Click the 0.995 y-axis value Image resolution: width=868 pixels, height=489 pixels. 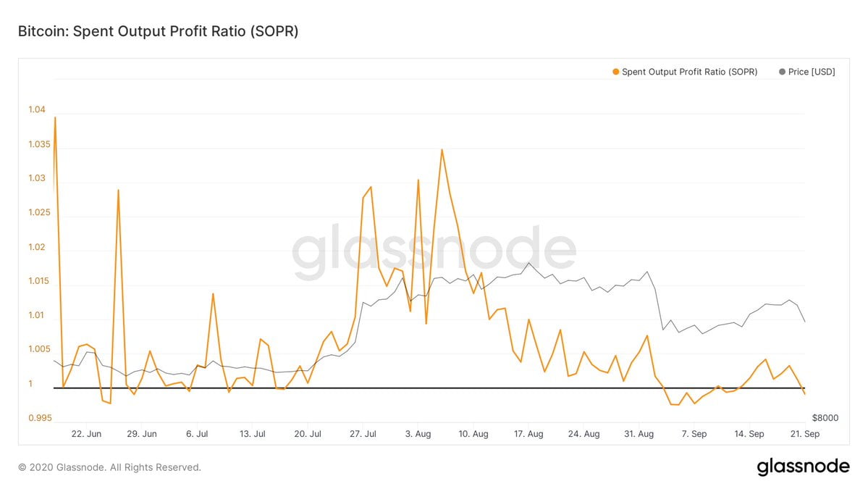38,418
